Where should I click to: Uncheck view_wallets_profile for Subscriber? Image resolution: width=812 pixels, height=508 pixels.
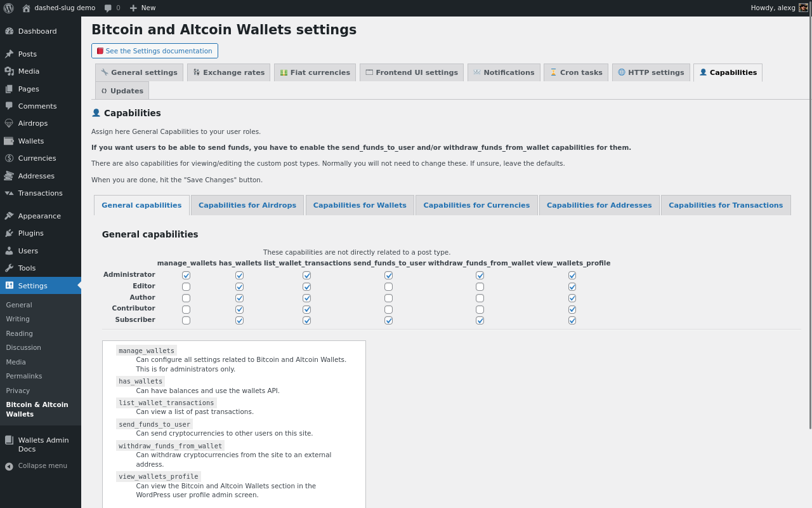click(x=572, y=320)
